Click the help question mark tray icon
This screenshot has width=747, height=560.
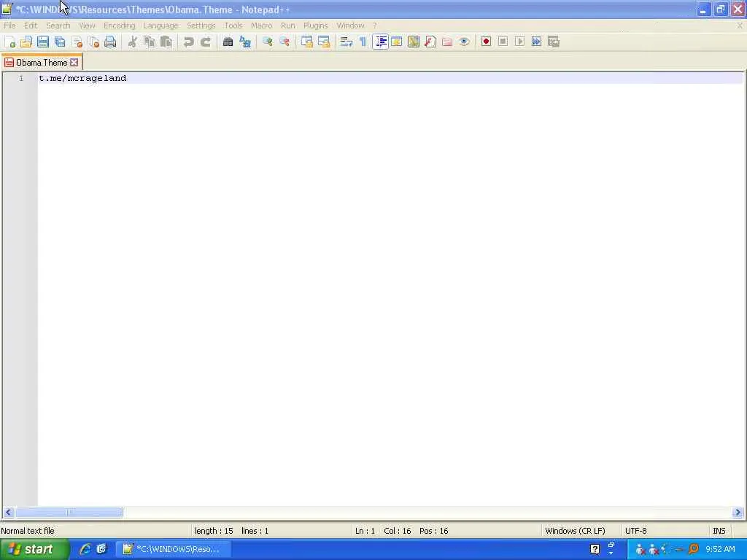tap(595, 550)
